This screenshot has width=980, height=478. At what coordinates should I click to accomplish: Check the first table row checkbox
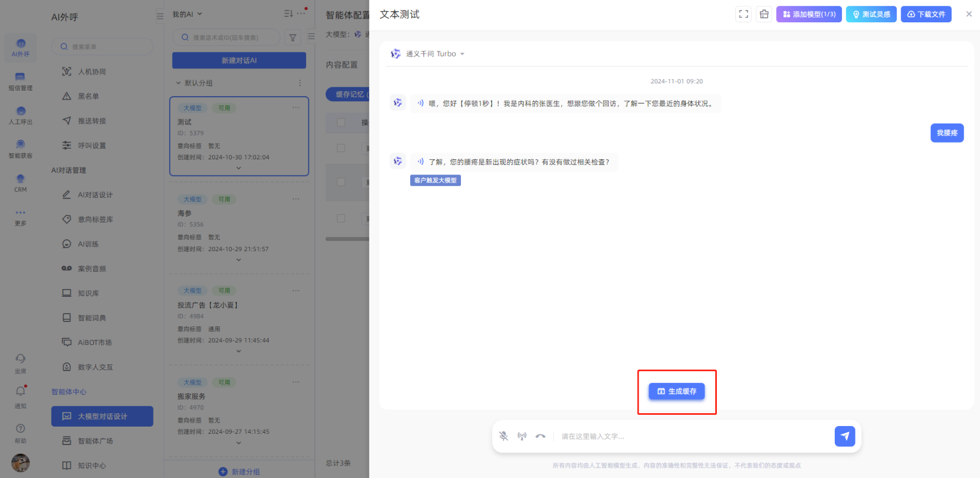coord(341,148)
